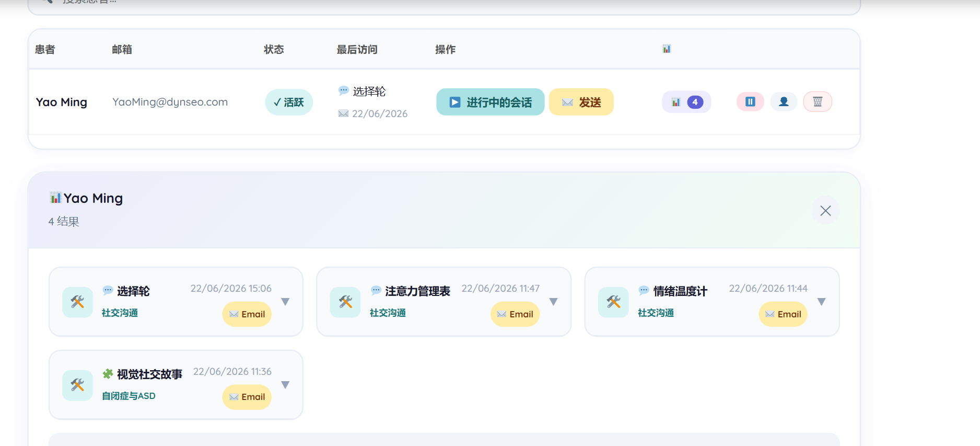
Task: Click the 最后访问 column header
Action: point(357,49)
